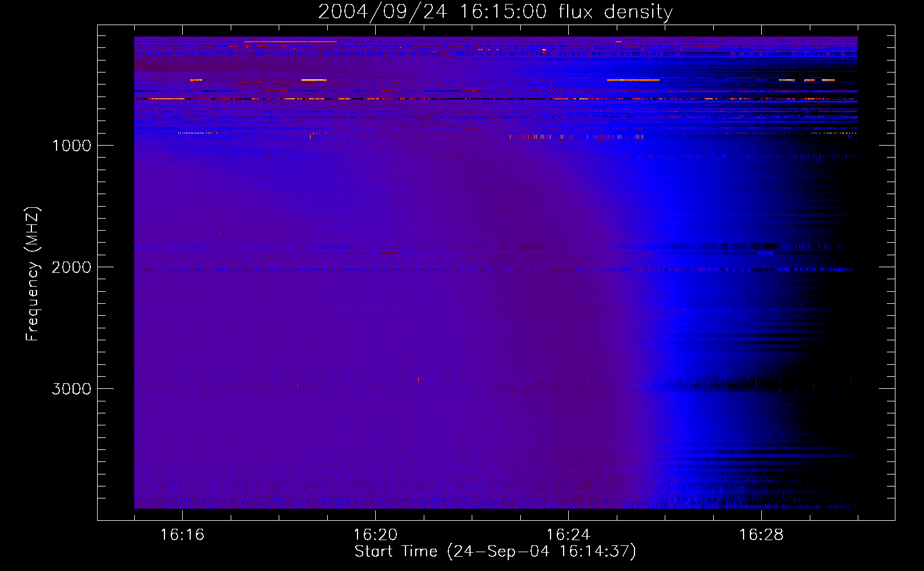The height and width of the screenshot is (571, 924).
Task: Click the 16:24 time tick label
Action: [x=568, y=535]
